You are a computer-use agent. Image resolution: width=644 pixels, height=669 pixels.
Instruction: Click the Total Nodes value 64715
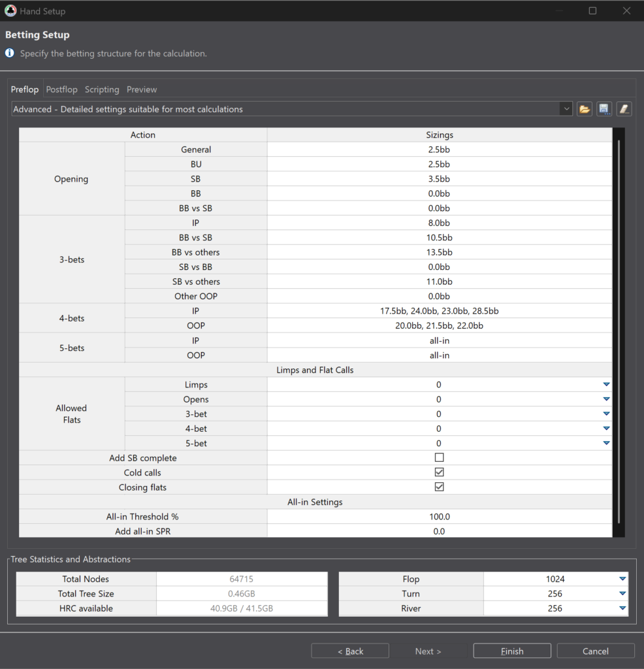pos(242,579)
